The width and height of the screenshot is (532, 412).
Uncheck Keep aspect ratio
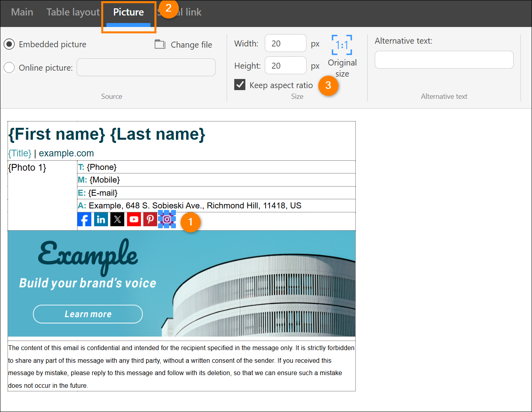[x=240, y=85]
